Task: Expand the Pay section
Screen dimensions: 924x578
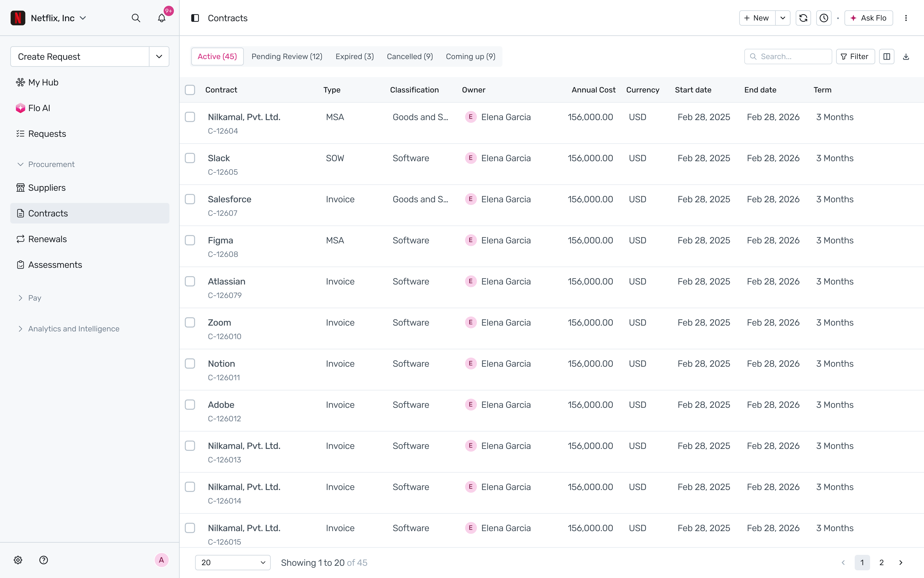Action: click(29, 298)
